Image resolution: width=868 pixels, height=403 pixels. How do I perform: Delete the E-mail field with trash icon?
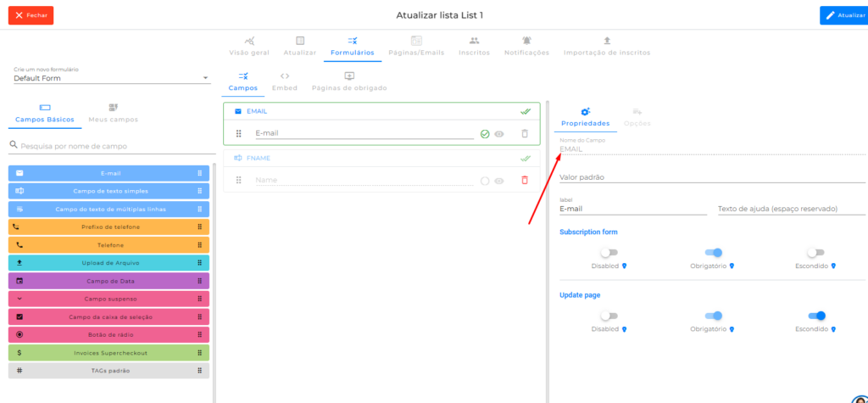coord(525,133)
